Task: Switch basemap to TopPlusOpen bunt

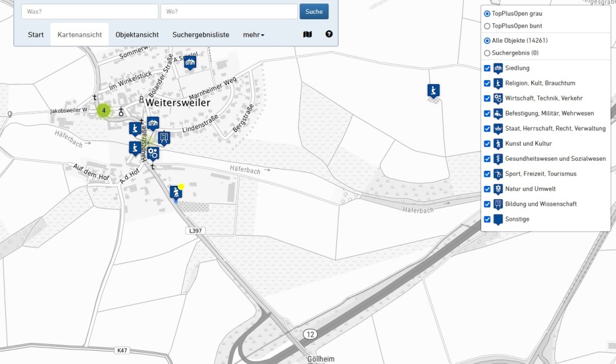Action: (x=487, y=26)
